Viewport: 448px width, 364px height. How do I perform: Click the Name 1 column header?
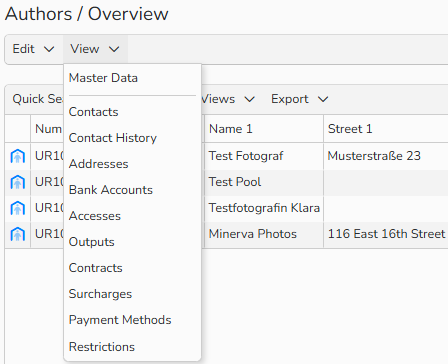pos(264,129)
